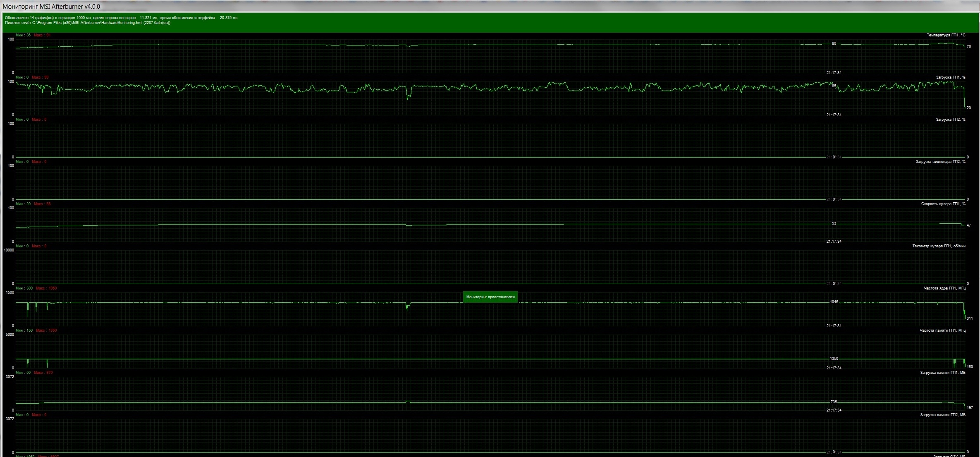Click the 'Загрузка ГП1, %' graph label
This screenshot has height=457, width=980.
click(950, 77)
